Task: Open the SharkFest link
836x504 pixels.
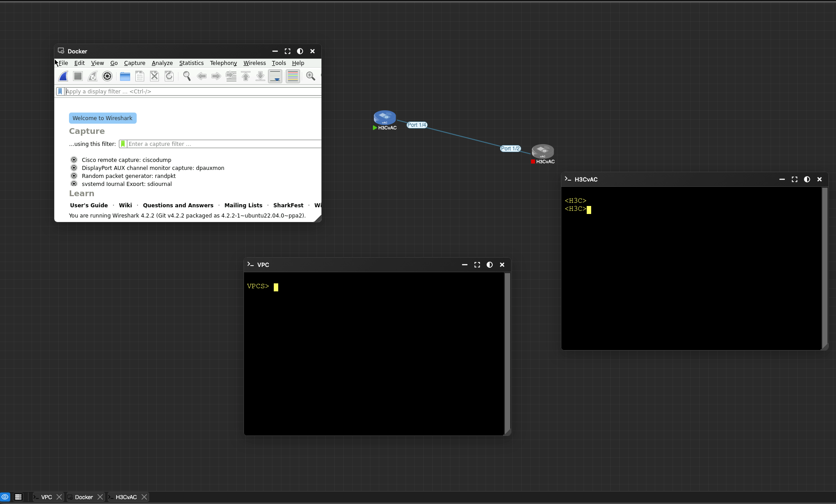Action: click(x=288, y=205)
